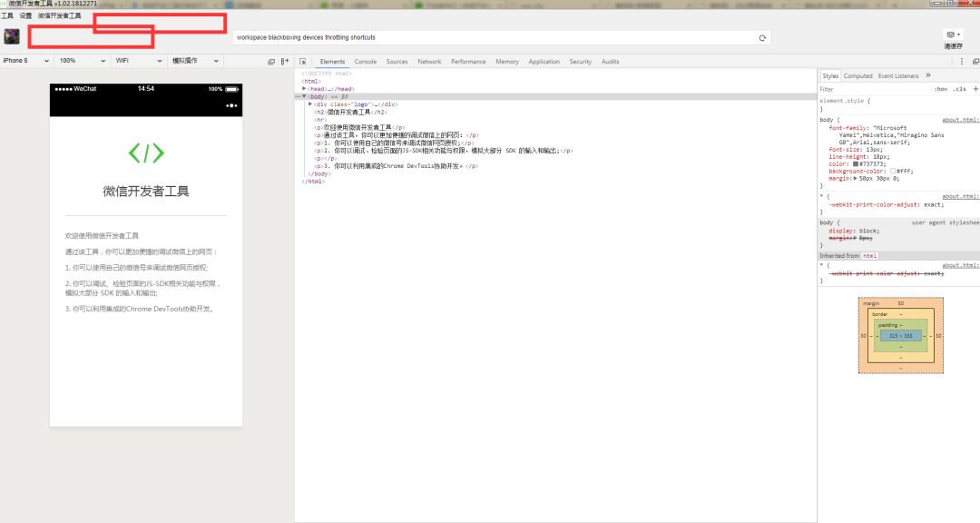The image size is (980, 523).
Task: Click the undock DevTools icon
Action: [975, 62]
